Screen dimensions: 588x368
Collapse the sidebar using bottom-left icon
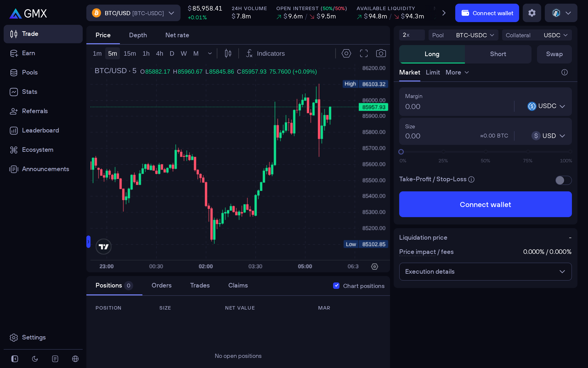tap(14, 359)
